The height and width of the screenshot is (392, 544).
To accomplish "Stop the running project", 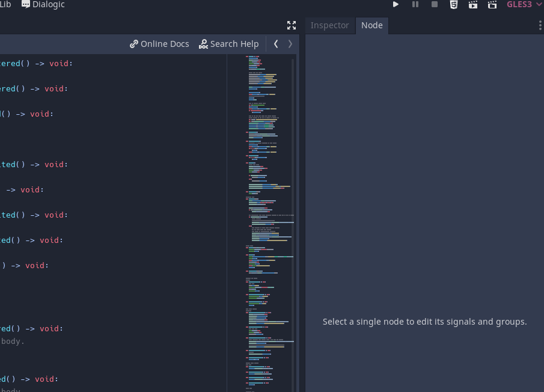I will pos(434,4).
